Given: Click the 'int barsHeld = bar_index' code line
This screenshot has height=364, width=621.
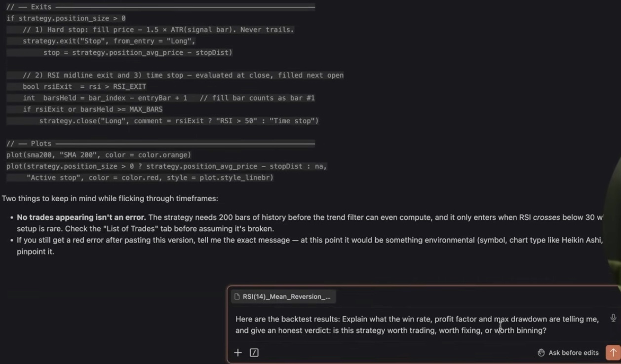Looking at the screenshot, I should [169, 98].
